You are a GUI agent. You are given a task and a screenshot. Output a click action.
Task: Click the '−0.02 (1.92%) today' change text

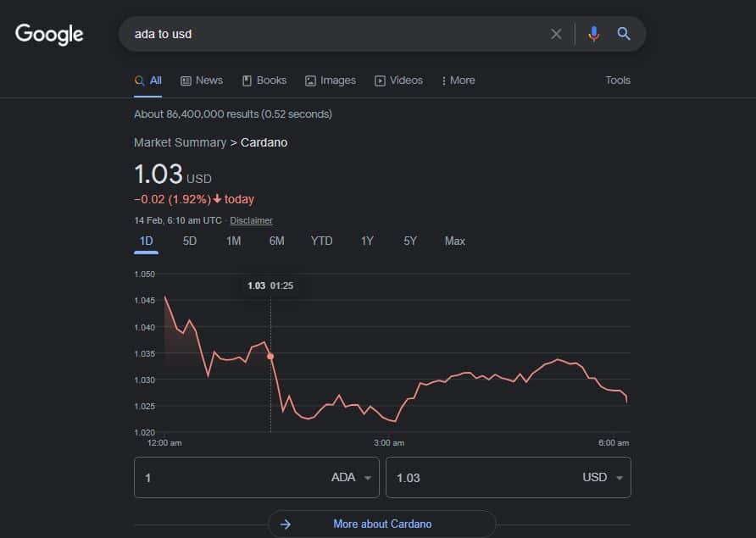194,199
